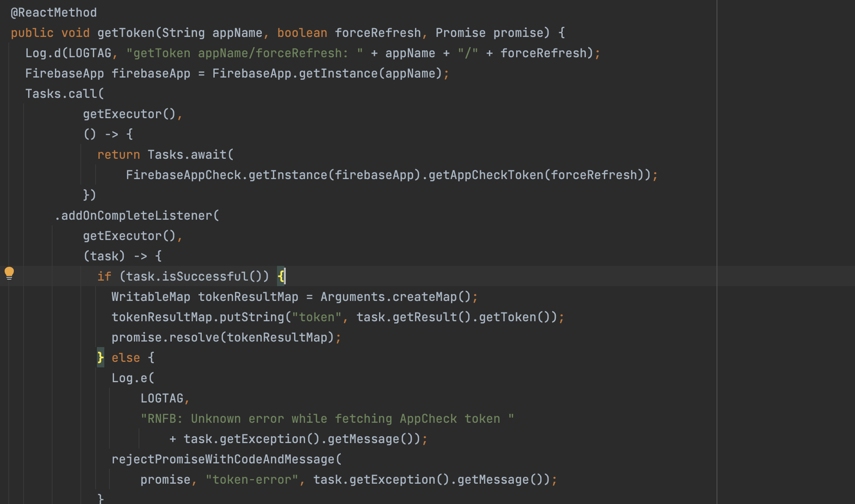
Task: Click highlighted closing brace before else
Action: pos(101,358)
